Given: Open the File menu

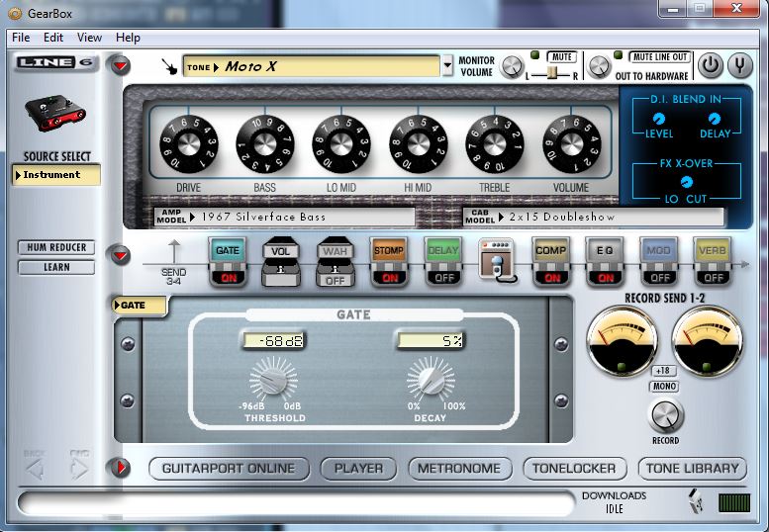Looking at the screenshot, I should (21, 38).
